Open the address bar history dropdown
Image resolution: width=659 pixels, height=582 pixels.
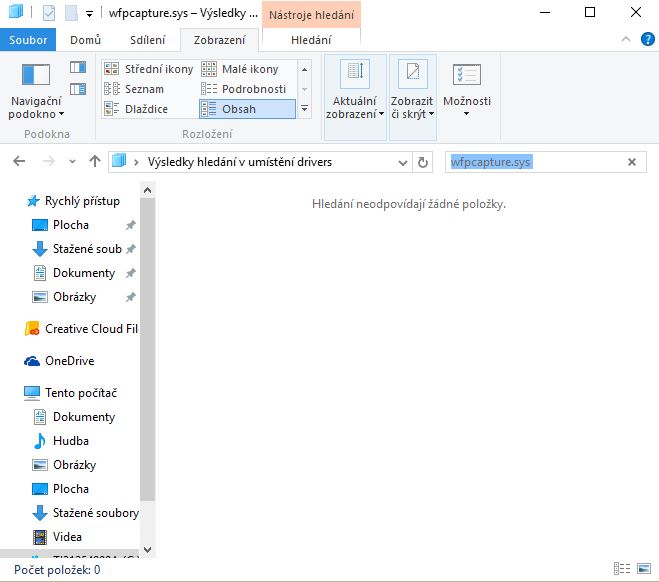coord(402,162)
